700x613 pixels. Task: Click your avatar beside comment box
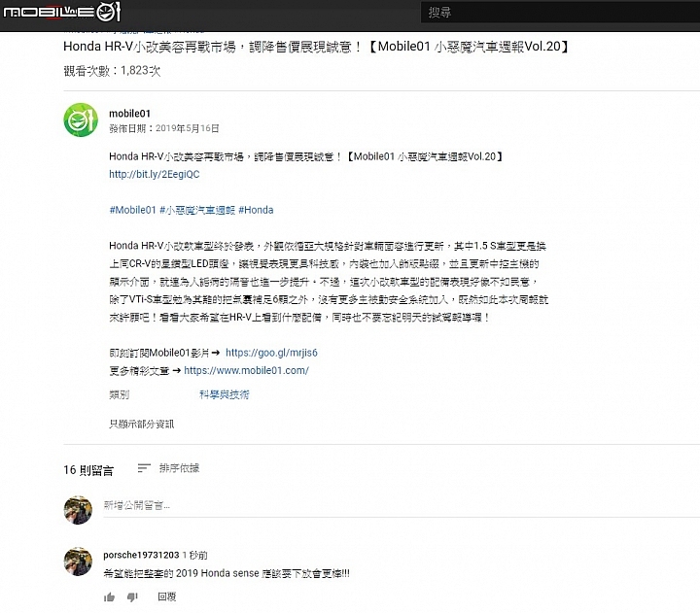coord(78,510)
